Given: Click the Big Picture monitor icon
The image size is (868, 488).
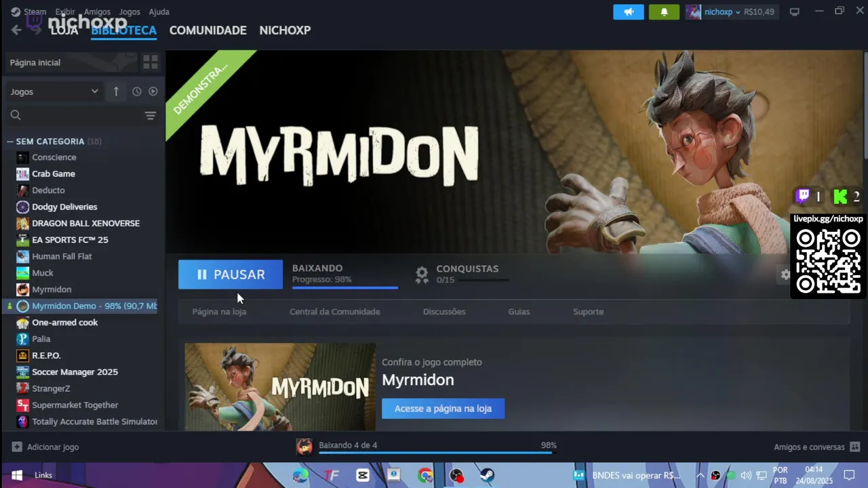Looking at the screenshot, I should [795, 12].
